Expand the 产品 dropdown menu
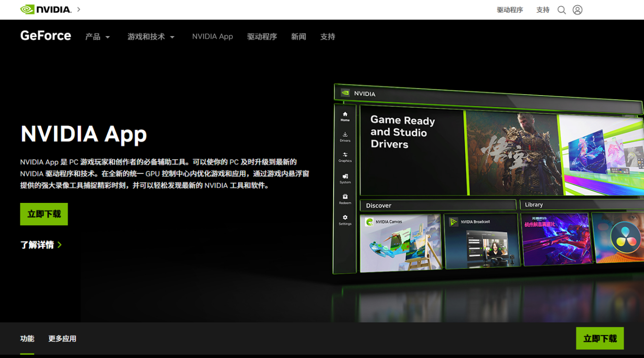This screenshot has height=358, width=644. click(98, 37)
